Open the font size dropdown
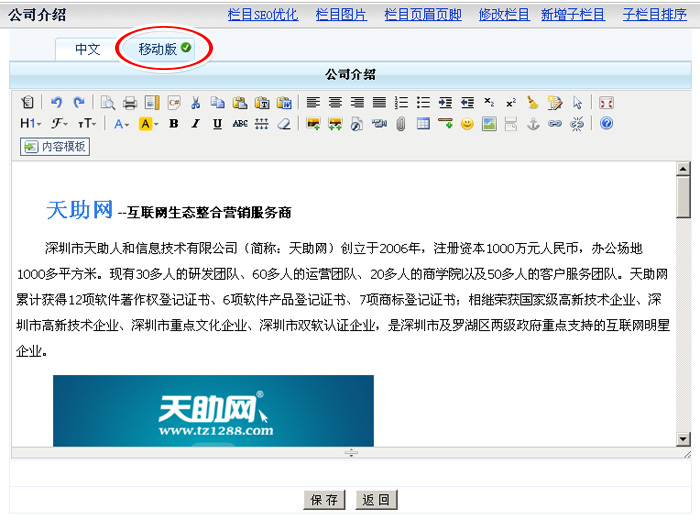 tap(87, 123)
